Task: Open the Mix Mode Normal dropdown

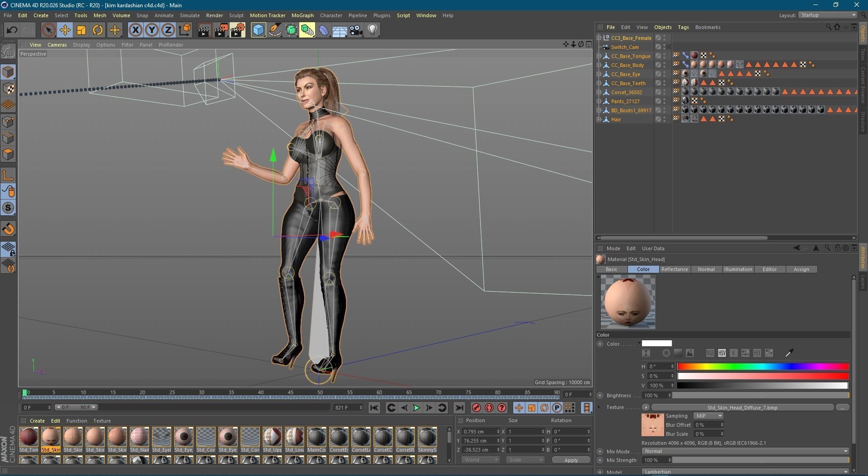Action: 745,451
